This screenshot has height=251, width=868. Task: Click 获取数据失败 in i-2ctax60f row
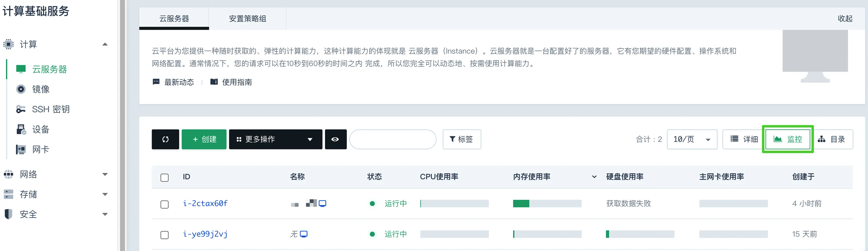pyautogui.click(x=628, y=203)
